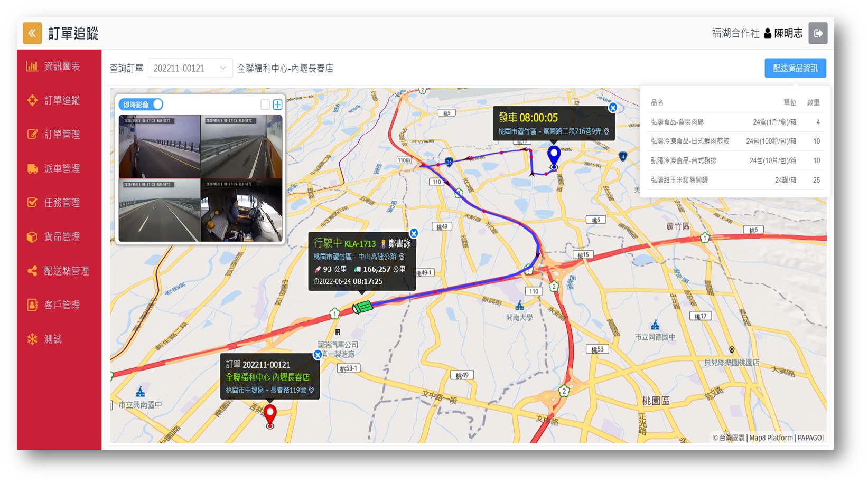This screenshot has height=484, width=868.
Task: Click driver name 鄭書詠 in popup
Action: tap(399, 243)
